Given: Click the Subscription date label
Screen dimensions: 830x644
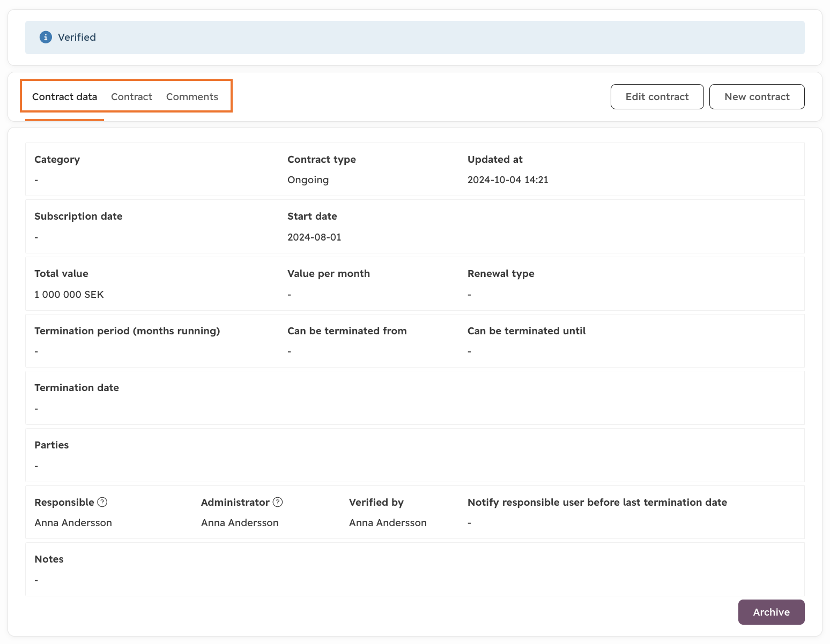Looking at the screenshot, I should 78,216.
